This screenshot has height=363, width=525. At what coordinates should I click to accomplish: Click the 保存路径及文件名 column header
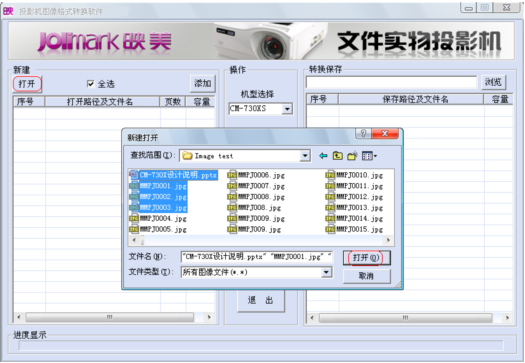pos(411,99)
